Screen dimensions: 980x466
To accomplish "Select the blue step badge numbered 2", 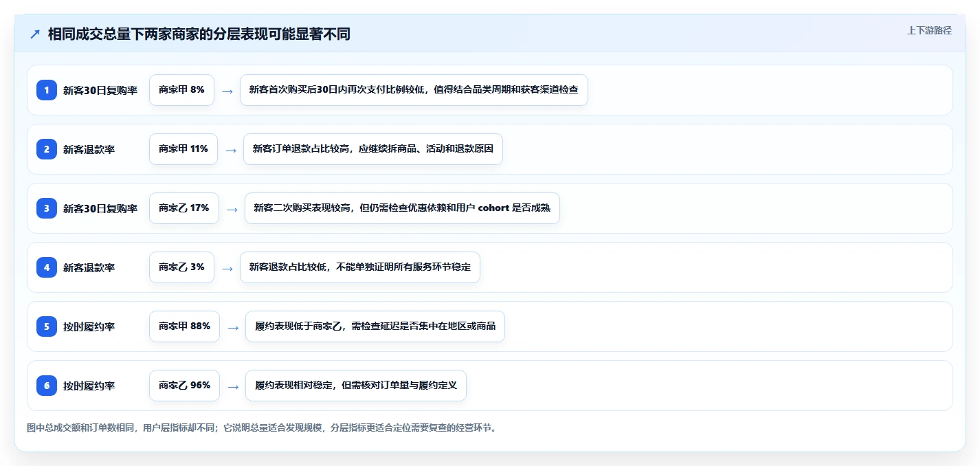I will point(47,149).
